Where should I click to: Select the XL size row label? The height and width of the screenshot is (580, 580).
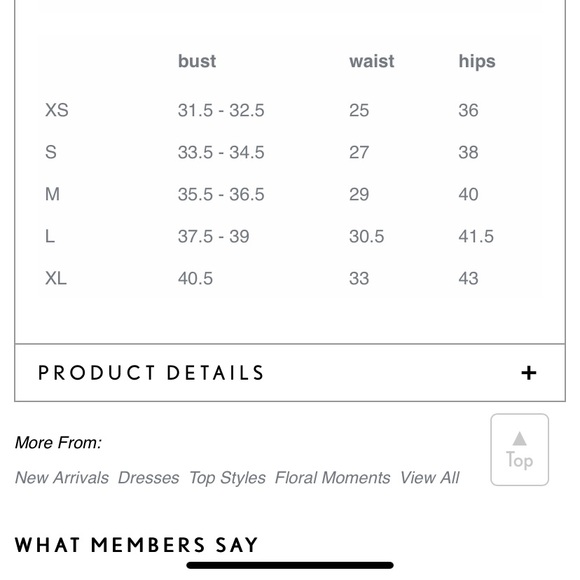[56, 278]
